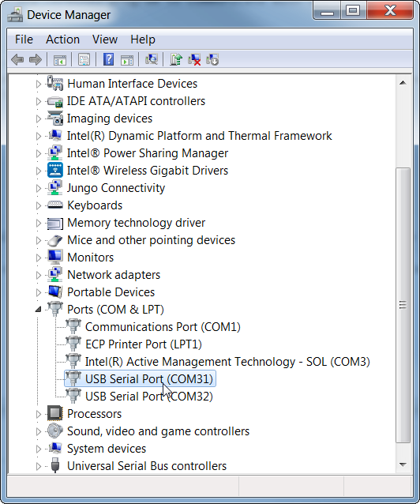This screenshot has height=504, width=420.
Task: Select Communications Port (COM1) entry
Action: coord(163,327)
